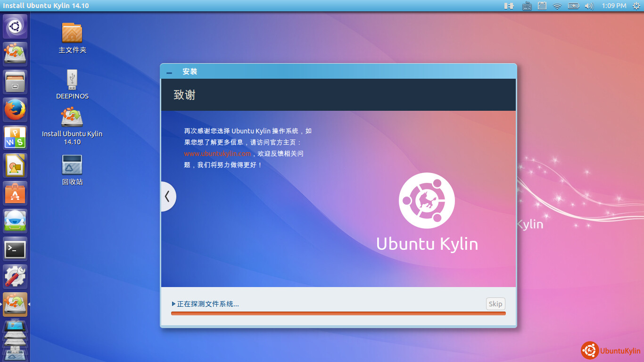Viewport: 644px width, 362px height.
Task: Expand details triangle beside 正在探测文件系统
Action: pyautogui.click(x=174, y=304)
